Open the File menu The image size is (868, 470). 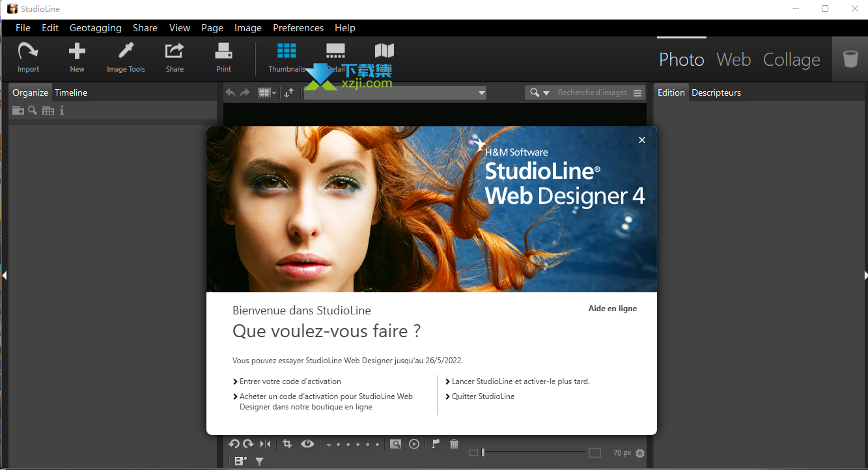tap(23, 28)
